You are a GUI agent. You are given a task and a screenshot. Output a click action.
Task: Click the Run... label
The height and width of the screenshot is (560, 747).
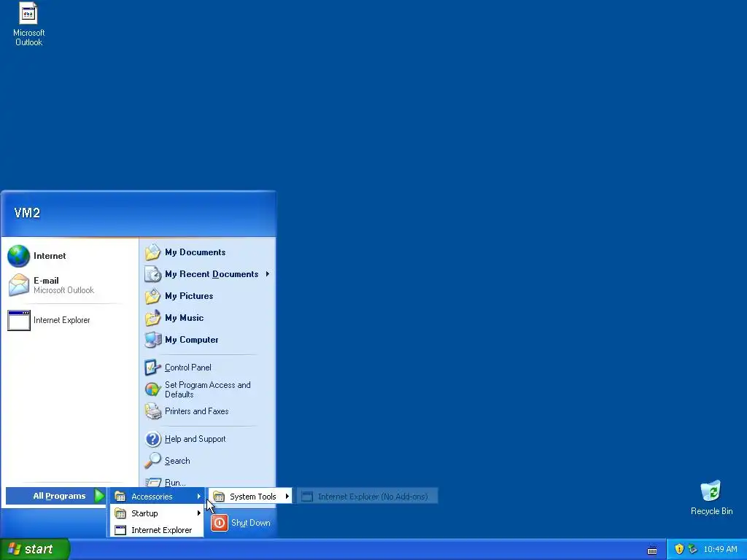click(x=175, y=483)
